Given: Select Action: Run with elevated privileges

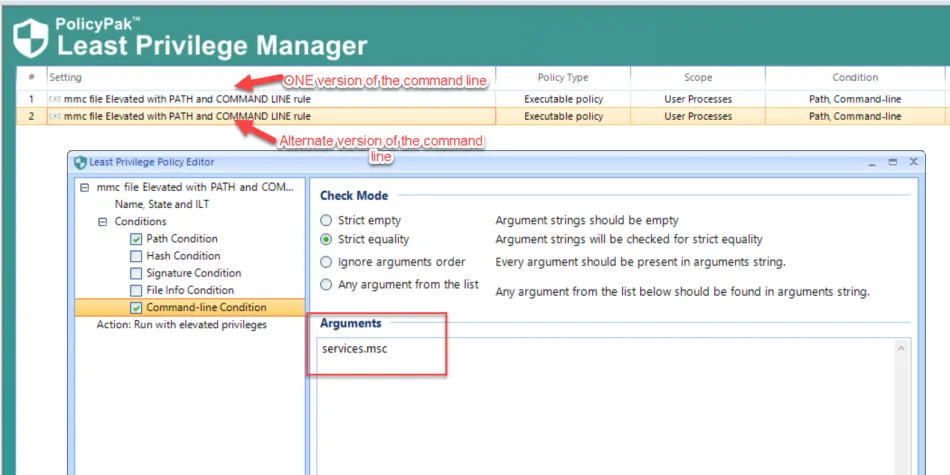Looking at the screenshot, I should coord(181,324).
